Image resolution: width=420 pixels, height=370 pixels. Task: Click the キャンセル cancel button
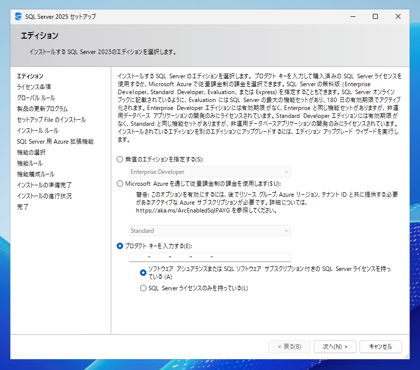[381, 347]
